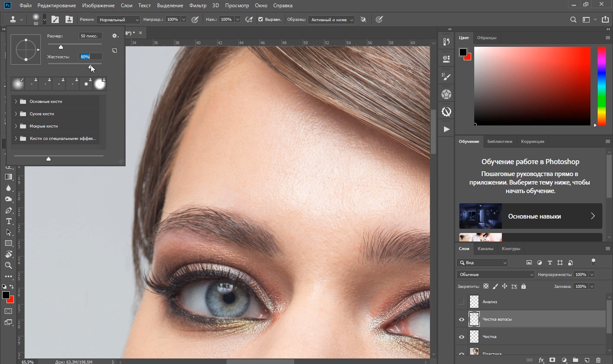Select the Rectangle shape tool
Image resolution: width=613 pixels, height=364 pixels.
pyautogui.click(x=9, y=244)
